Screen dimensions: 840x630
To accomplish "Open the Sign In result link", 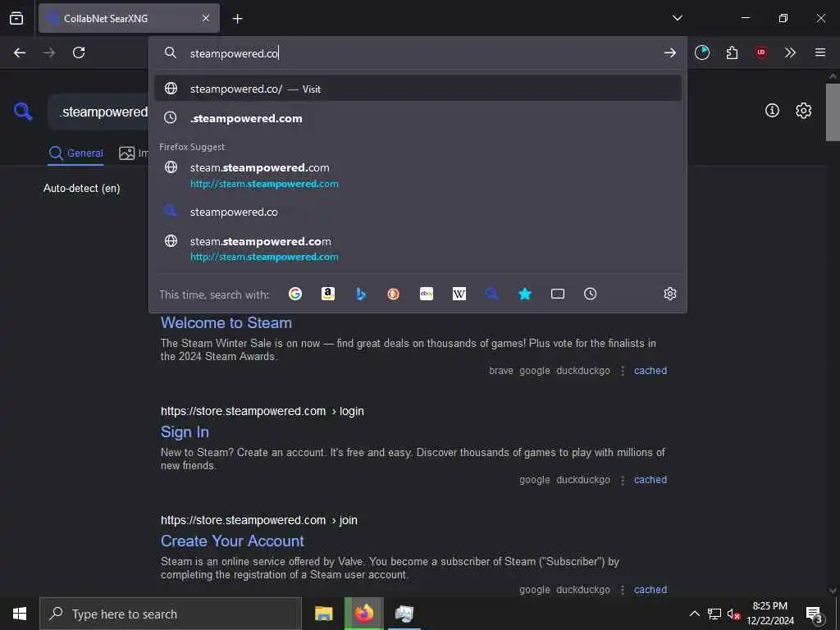I will point(185,431).
